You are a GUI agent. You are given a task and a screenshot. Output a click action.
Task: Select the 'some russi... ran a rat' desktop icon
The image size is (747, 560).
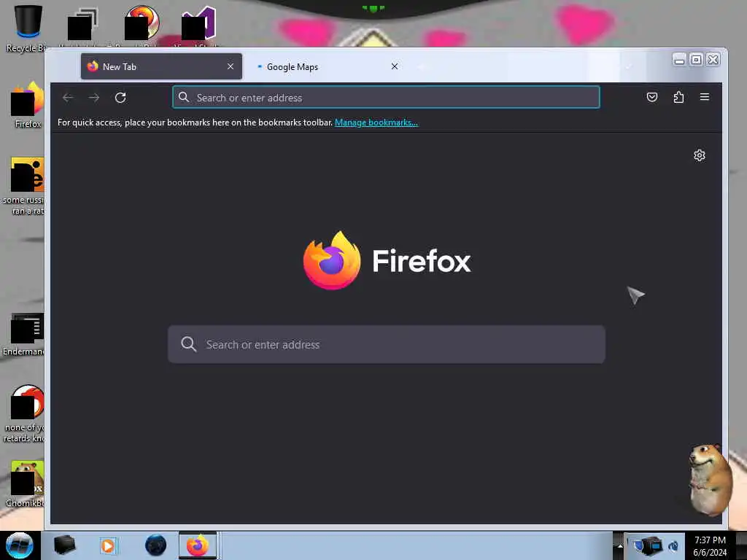(x=25, y=186)
